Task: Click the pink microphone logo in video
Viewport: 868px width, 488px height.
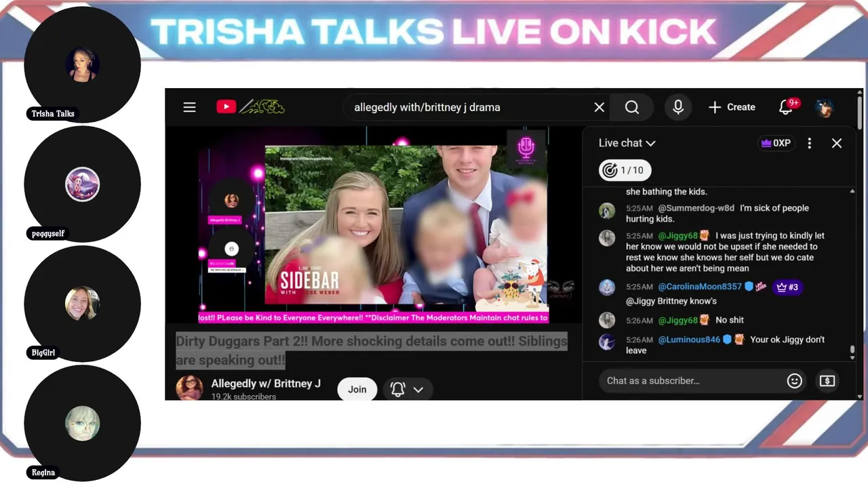Action: (x=526, y=148)
